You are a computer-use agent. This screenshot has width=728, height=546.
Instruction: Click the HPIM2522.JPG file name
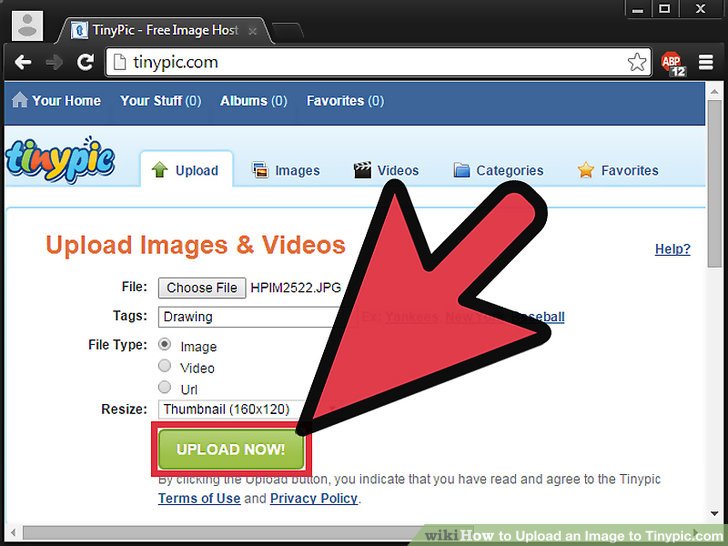pyautogui.click(x=296, y=288)
